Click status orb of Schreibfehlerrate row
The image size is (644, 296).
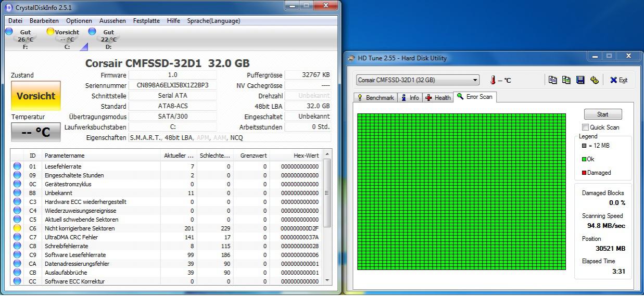tap(17, 246)
